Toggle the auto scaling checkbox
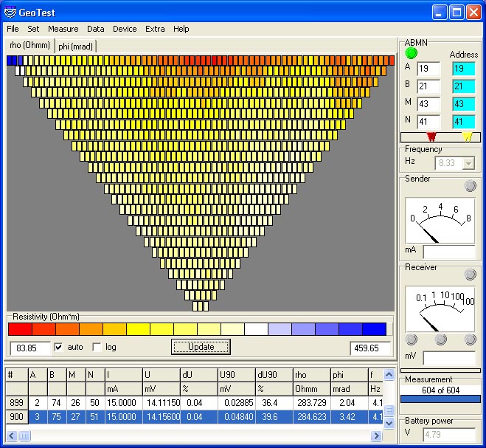 (x=58, y=347)
